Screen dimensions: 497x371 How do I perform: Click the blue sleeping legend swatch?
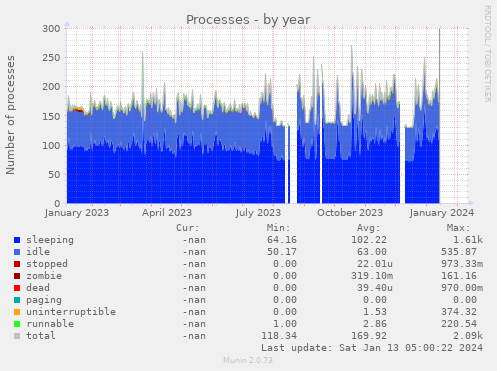pos(17,240)
